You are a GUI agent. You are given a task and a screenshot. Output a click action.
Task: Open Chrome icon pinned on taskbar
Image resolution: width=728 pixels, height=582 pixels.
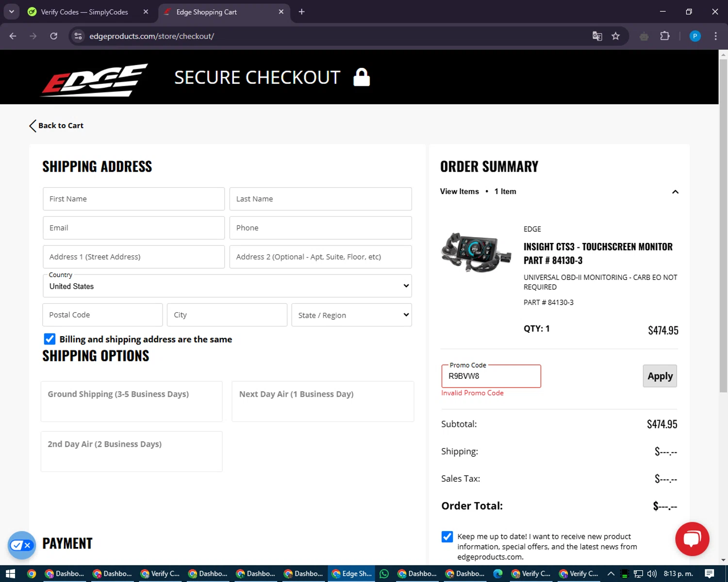(x=32, y=574)
